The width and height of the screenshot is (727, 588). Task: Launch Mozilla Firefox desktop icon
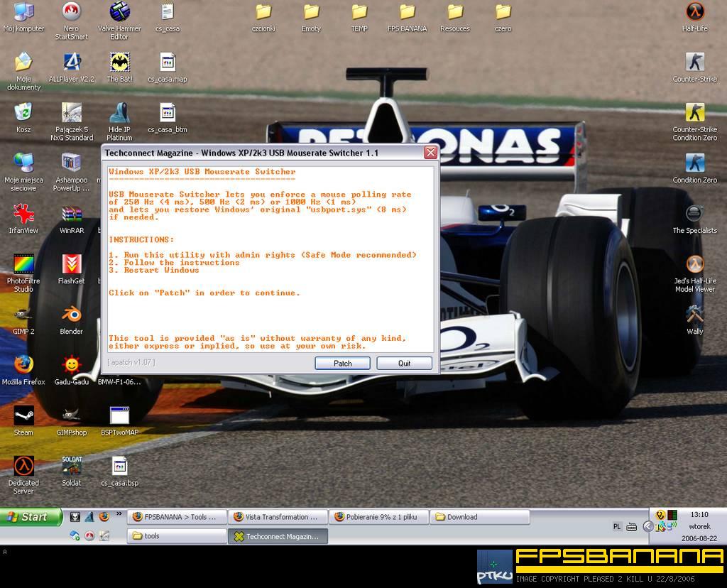[x=23, y=370]
